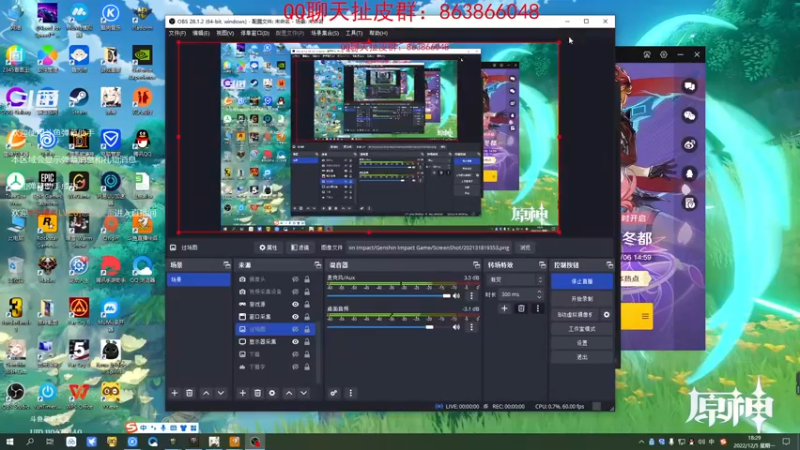Open WeChat icon in Genshin launcher sidebar
The height and width of the screenshot is (450, 800).
click(x=689, y=116)
